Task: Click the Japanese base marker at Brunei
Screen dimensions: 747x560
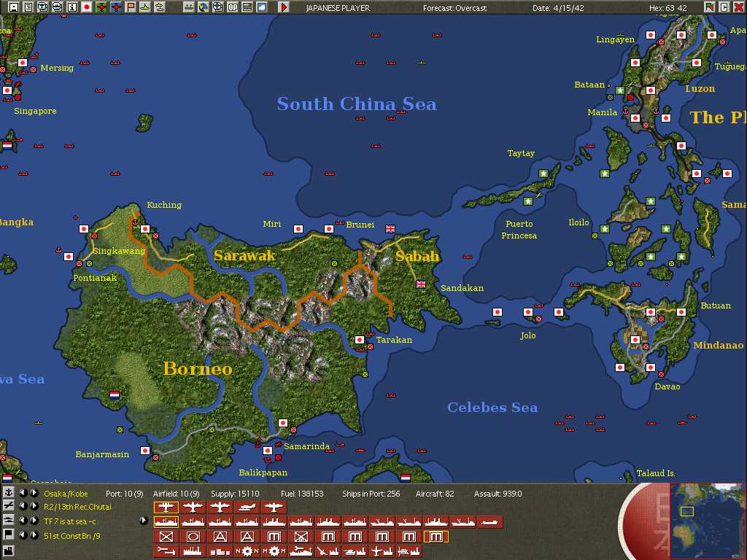Action: point(329,229)
